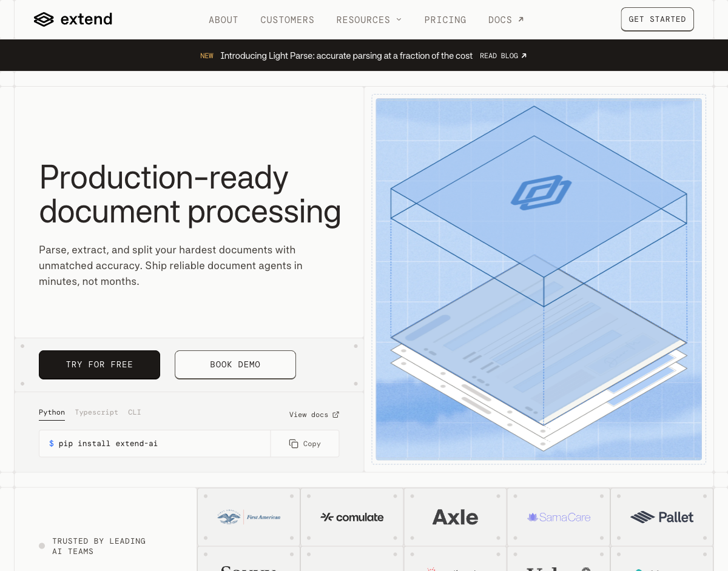
Task: Click the hero document layers illustration
Action: tap(539, 279)
